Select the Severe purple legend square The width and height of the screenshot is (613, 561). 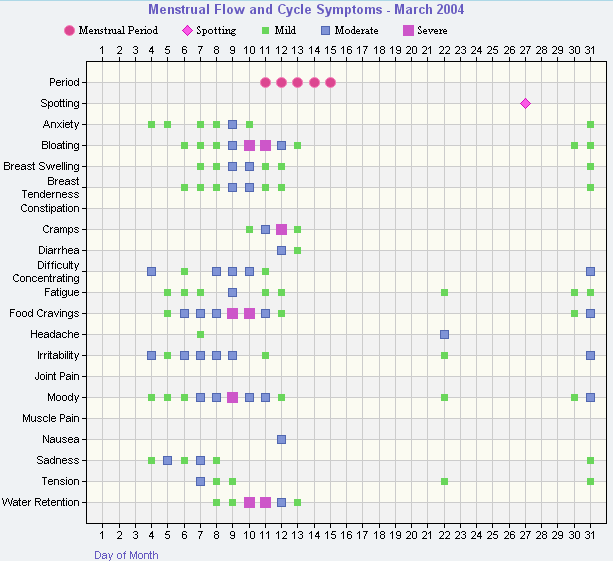click(407, 31)
